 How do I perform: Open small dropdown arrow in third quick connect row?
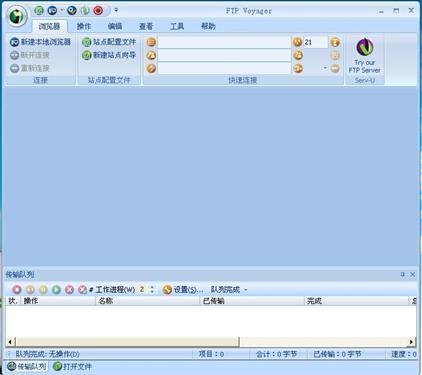click(x=325, y=68)
